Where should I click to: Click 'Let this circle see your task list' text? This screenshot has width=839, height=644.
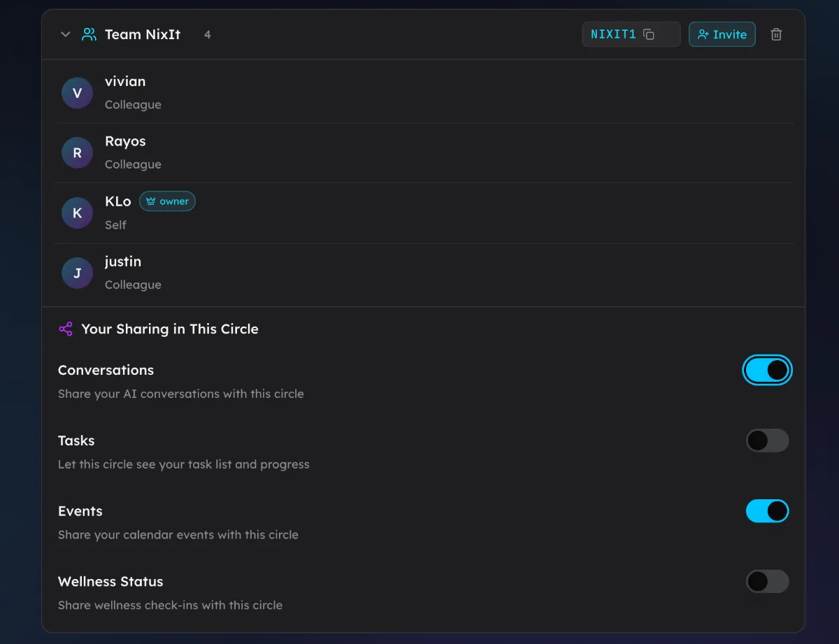tap(184, 464)
